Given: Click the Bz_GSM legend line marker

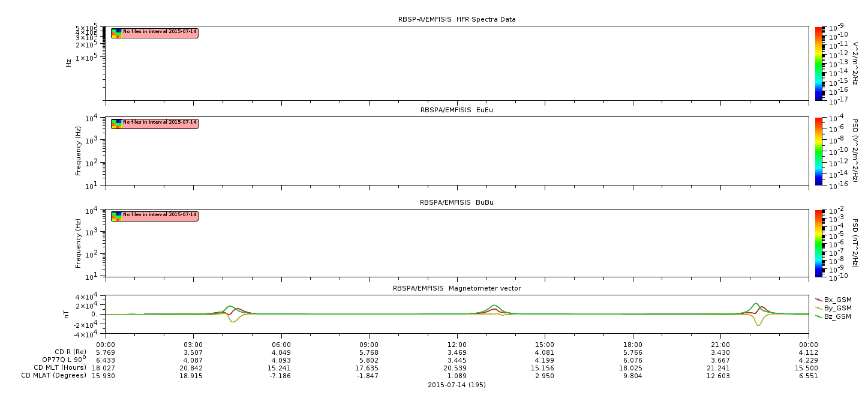Looking at the screenshot, I should coord(819,316).
